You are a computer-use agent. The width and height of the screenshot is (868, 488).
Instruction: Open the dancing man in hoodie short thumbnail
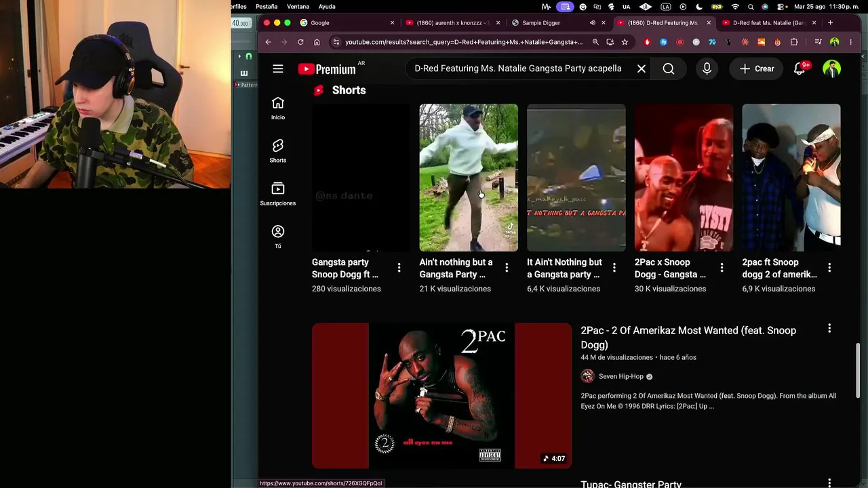pos(469,178)
